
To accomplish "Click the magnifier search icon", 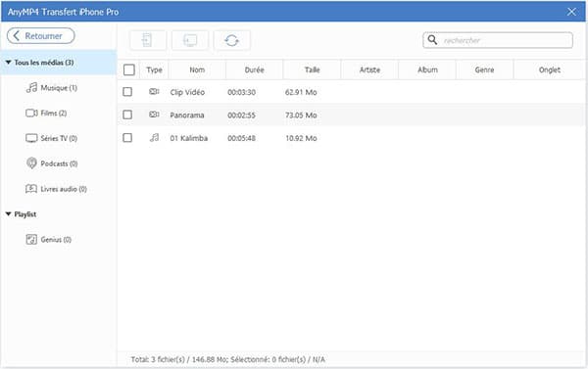I will point(432,40).
